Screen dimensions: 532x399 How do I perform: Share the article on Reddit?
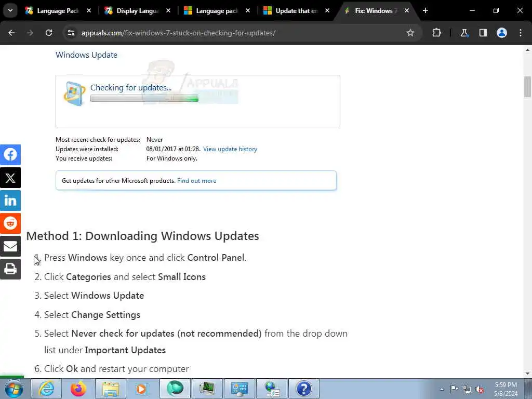coord(10,223)
